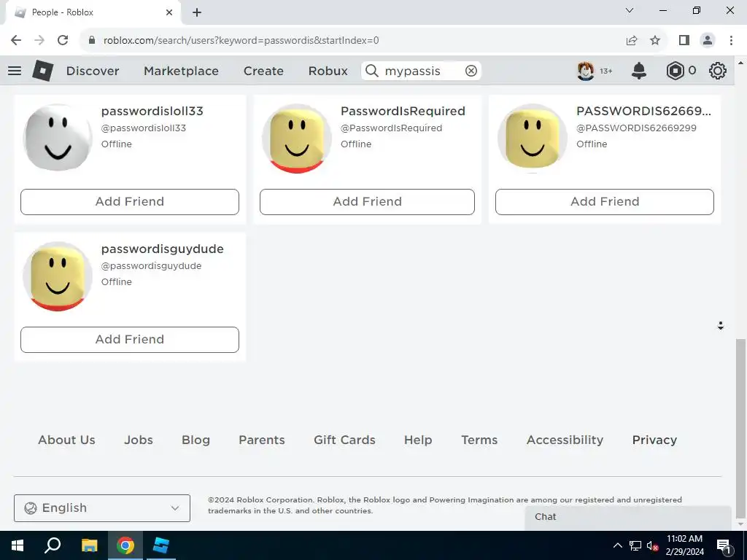Open the Roblox hamburger navigation menu
The width and height of the screenshot is (747, 560).
tap(15, 71)
